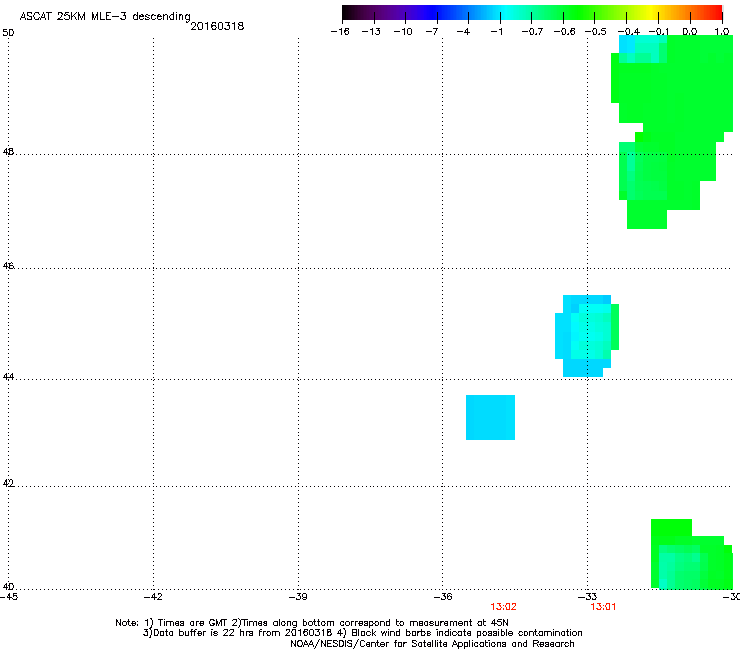The height and width of the screenshot is (650, 740).
Task: Click the note line 'Data buffer is 22 hrs'
Action: pyautogui.click(x=362, y=633)
